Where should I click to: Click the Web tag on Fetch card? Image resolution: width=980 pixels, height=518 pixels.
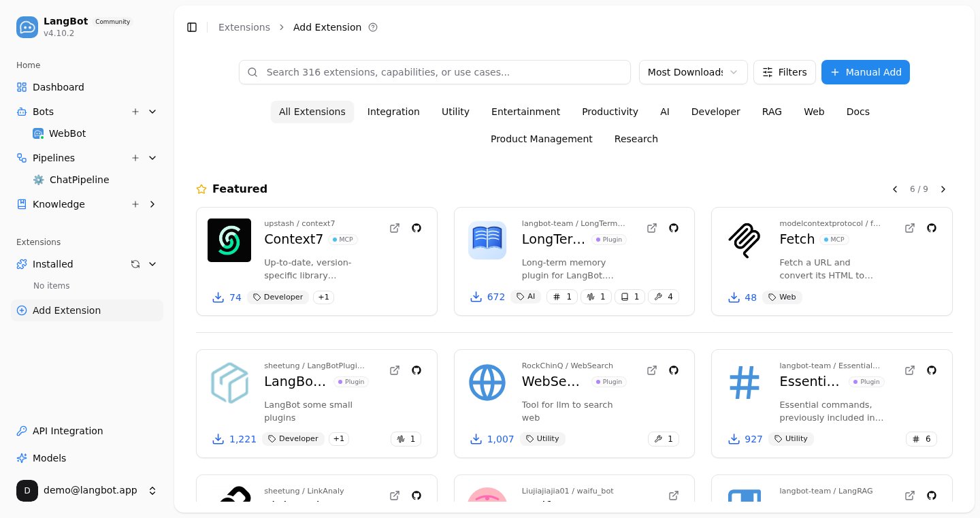(782, 297)
